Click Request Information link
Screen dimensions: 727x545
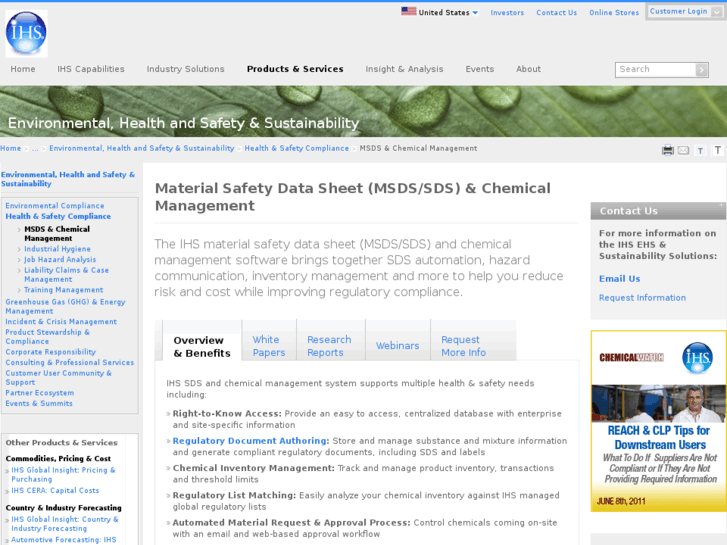pyautogui.click(x=642, y=298)
